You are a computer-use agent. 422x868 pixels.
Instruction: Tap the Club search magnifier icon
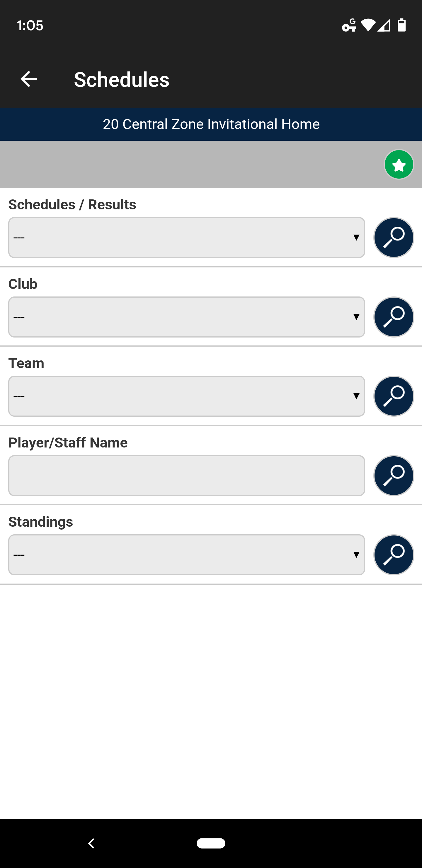[393, 317]
